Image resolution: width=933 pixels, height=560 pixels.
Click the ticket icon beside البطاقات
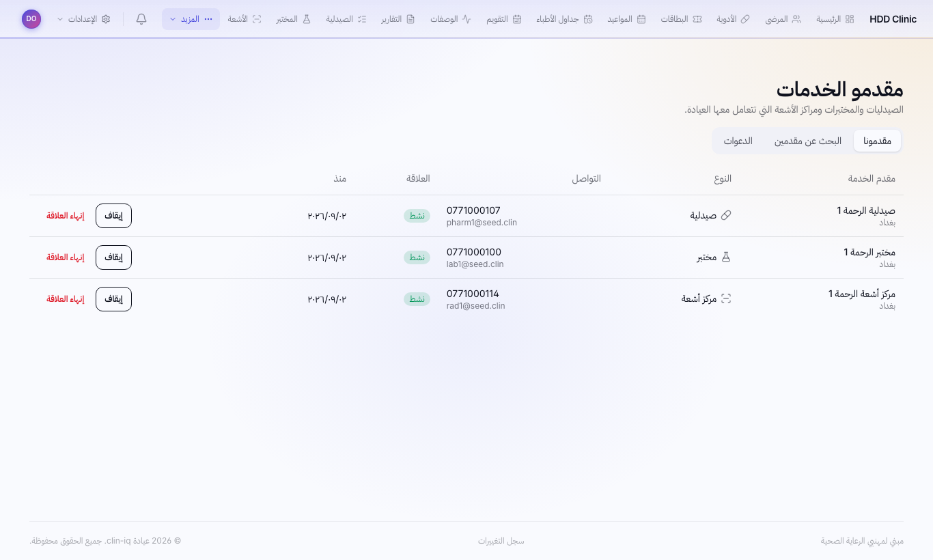pyautogui.click(x=697, y=19)
